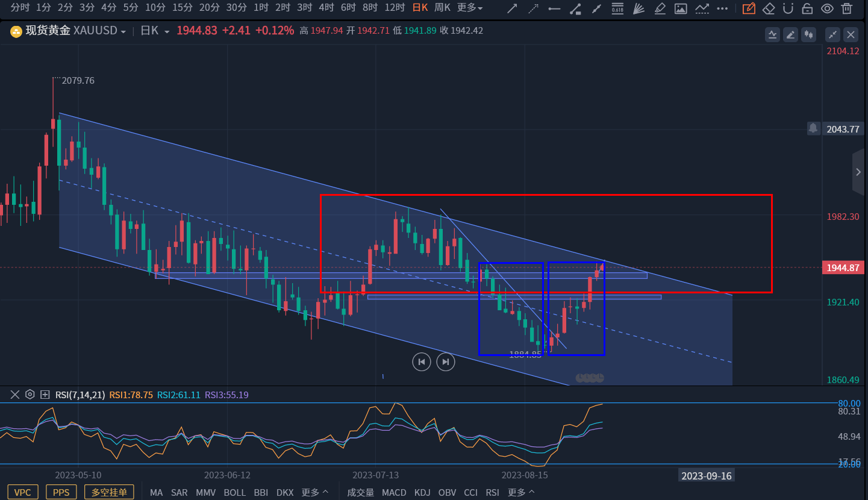Click the insert image icon

[681, 8]
